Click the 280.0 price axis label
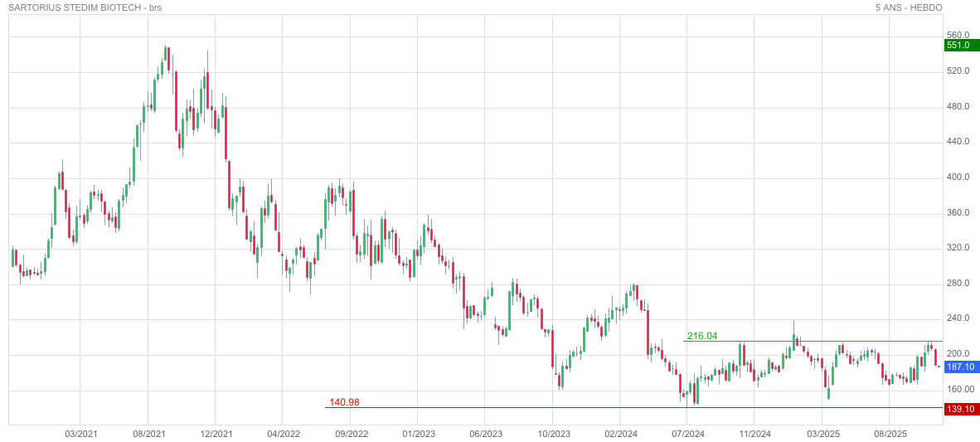The height and width of the screenshot is (442, 980). coord(958,284)
